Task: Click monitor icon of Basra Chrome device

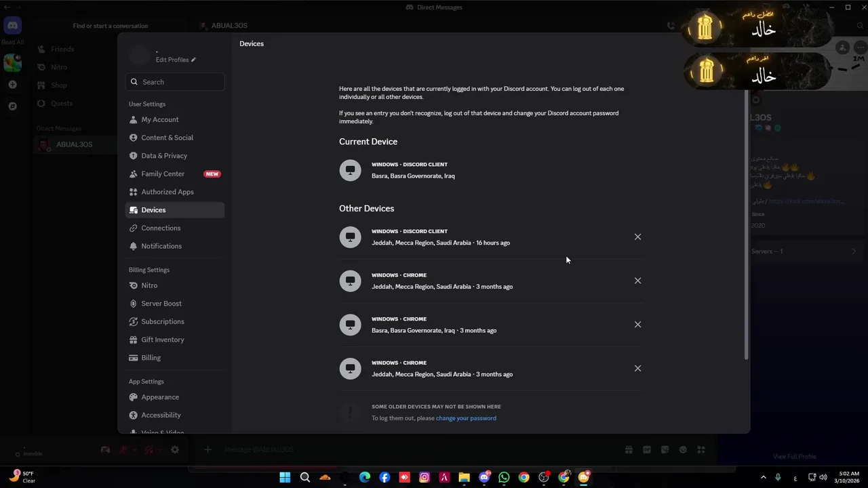Action: click(351, 325)
